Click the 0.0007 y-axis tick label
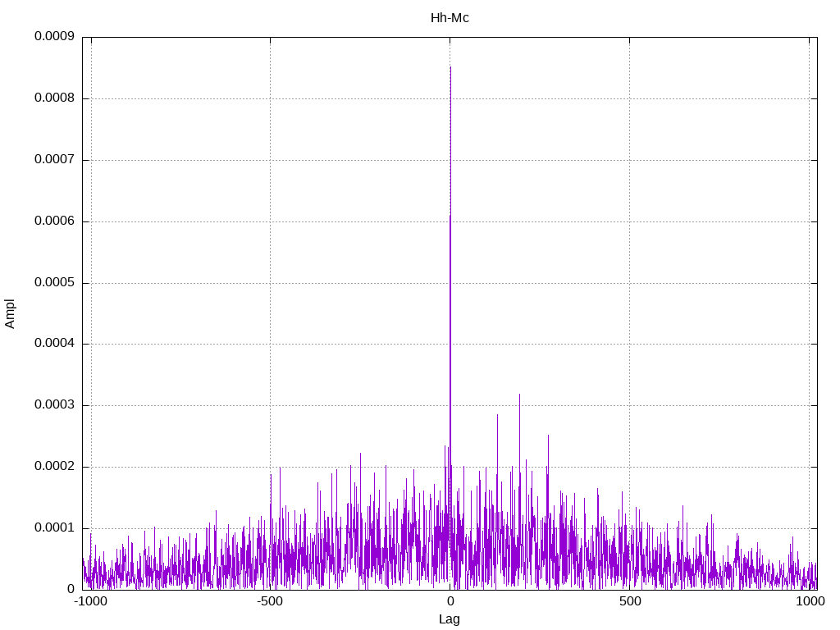The height and width of the screenshot is (630, 840). pyautogui.click(x=54, y=160)
